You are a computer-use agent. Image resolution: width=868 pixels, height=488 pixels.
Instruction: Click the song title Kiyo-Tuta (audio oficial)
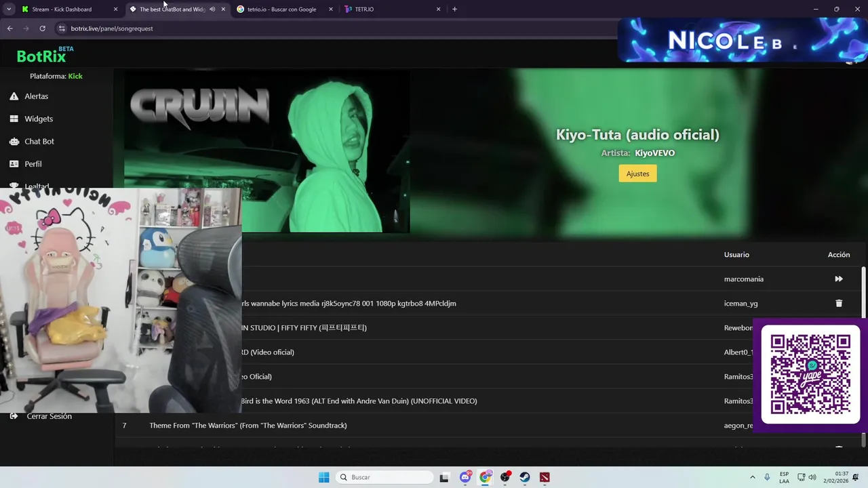point(637,134)
